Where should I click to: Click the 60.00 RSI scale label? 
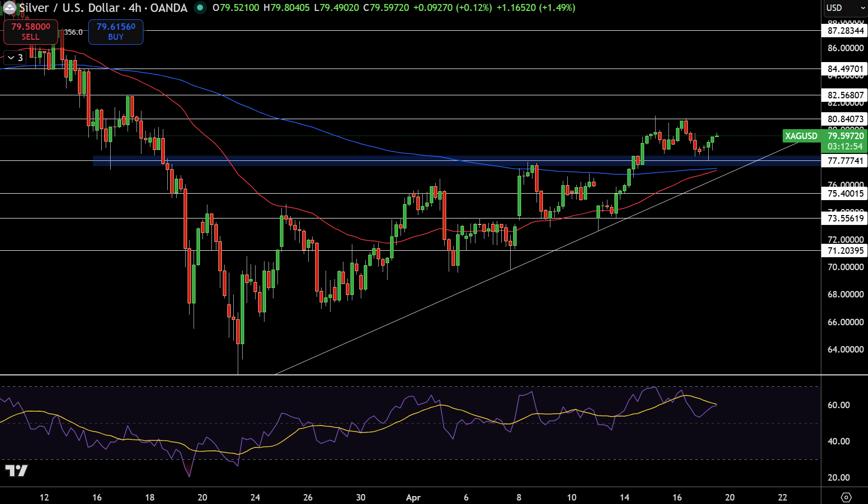(x=839, y=405)
